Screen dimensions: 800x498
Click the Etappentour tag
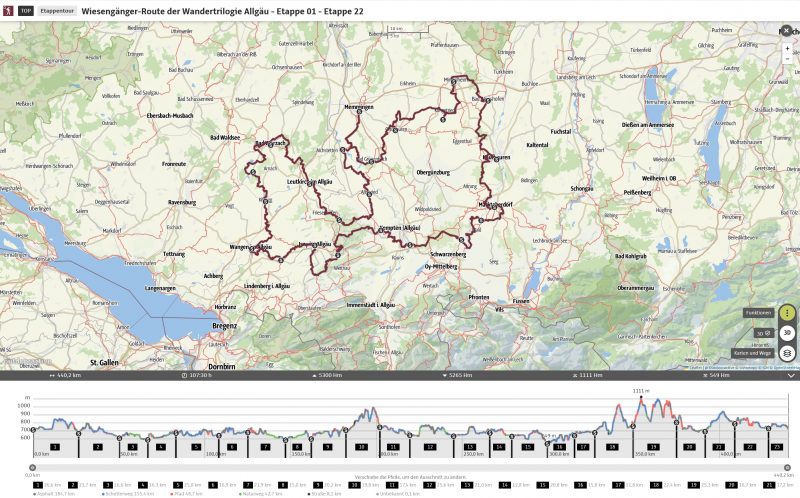56,10
